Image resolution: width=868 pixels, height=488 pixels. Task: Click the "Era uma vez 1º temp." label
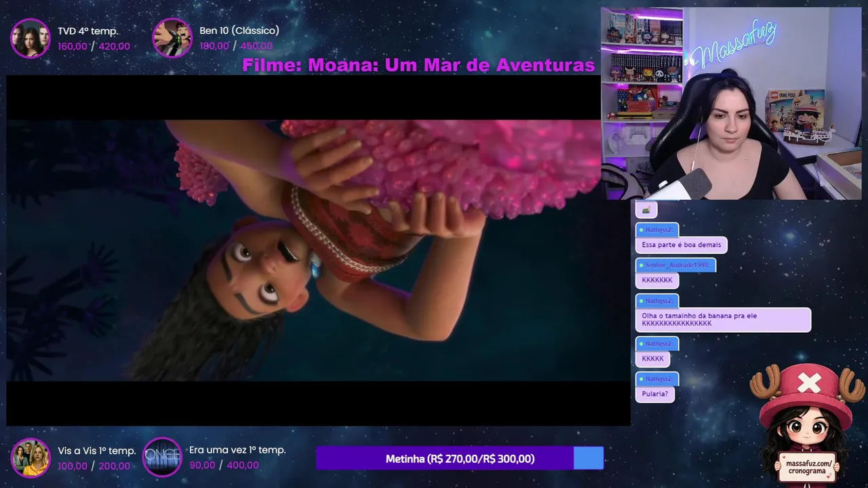point(237,450)
